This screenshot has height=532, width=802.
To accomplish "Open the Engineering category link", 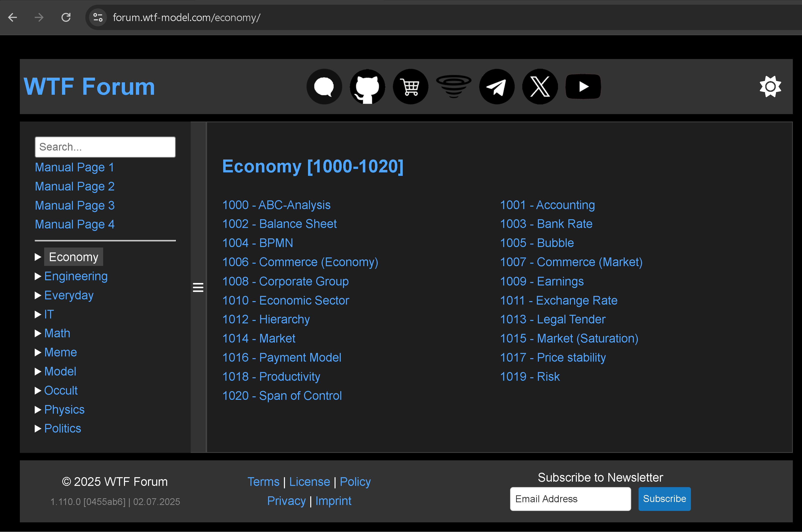I will 76,276.
